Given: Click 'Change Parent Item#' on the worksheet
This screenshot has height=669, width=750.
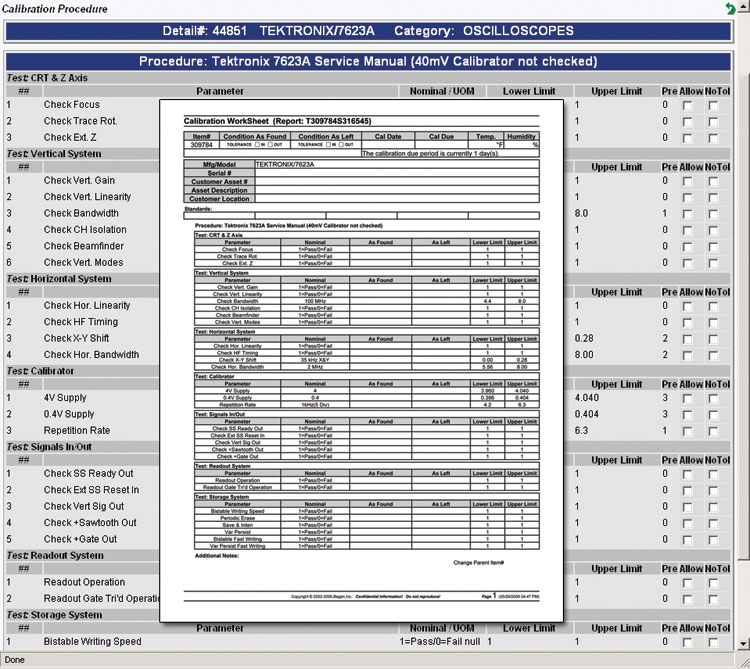Looking at the screenshot, I should coord(478,563).
